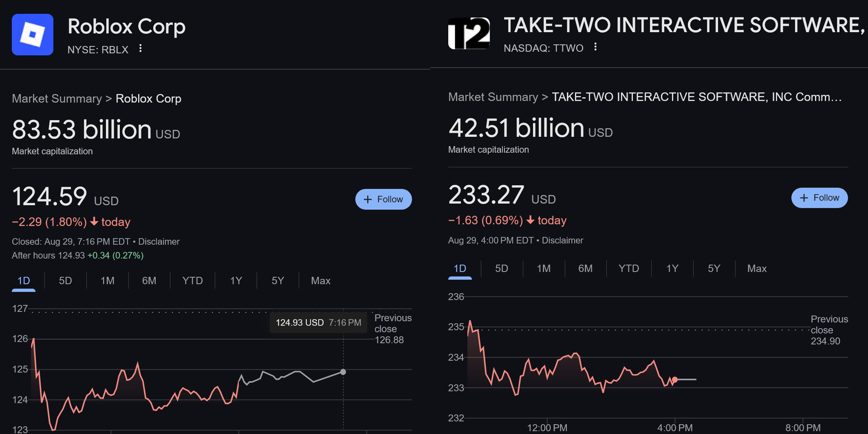Click the Previous close 126.88 label
Image resolution: width=868 pixels, height=434 pixels.
point(393,329)
